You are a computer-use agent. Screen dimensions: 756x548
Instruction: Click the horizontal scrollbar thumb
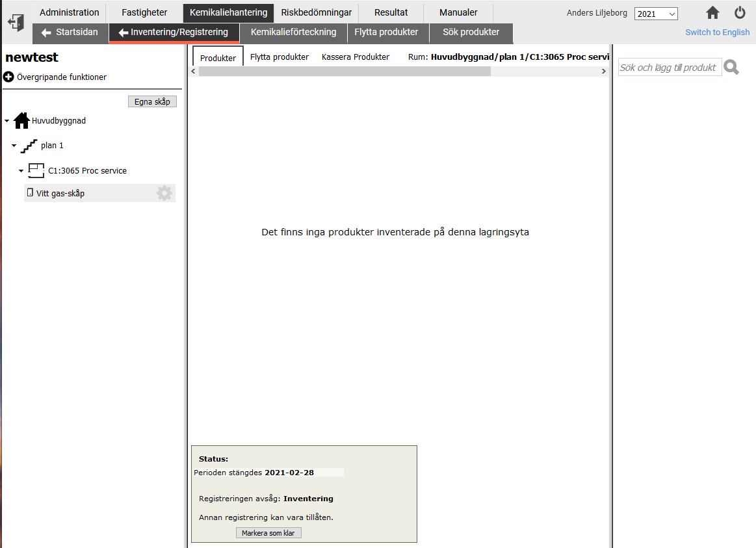click(x=345, y=72)
